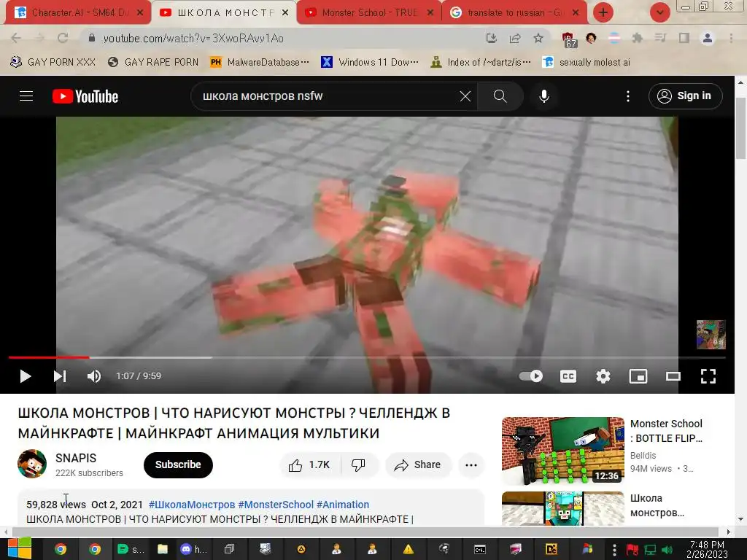Mute the video volume
Image resolution: width=747 pixels, height=560 pixels.
(x=94, y=376)
